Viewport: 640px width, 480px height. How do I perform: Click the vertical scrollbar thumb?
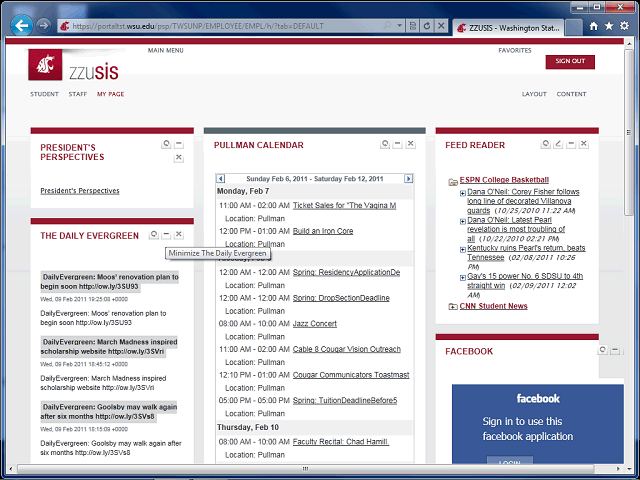click(629, 132)
